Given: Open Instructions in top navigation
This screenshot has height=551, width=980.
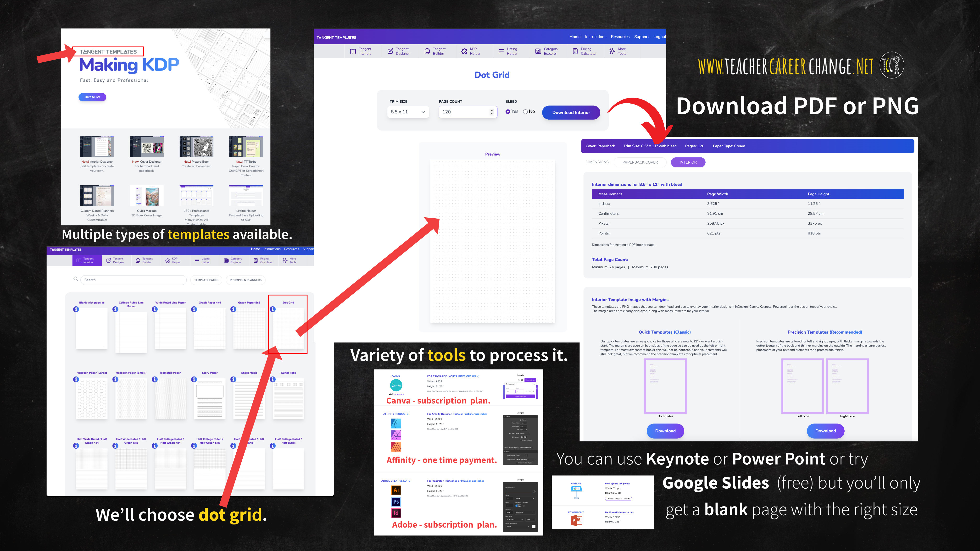Looking at the screenshot, I should [x=595, y=37].
